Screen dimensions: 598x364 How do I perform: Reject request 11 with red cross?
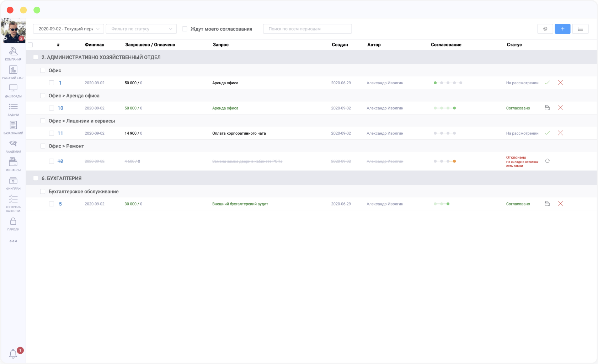560,133
